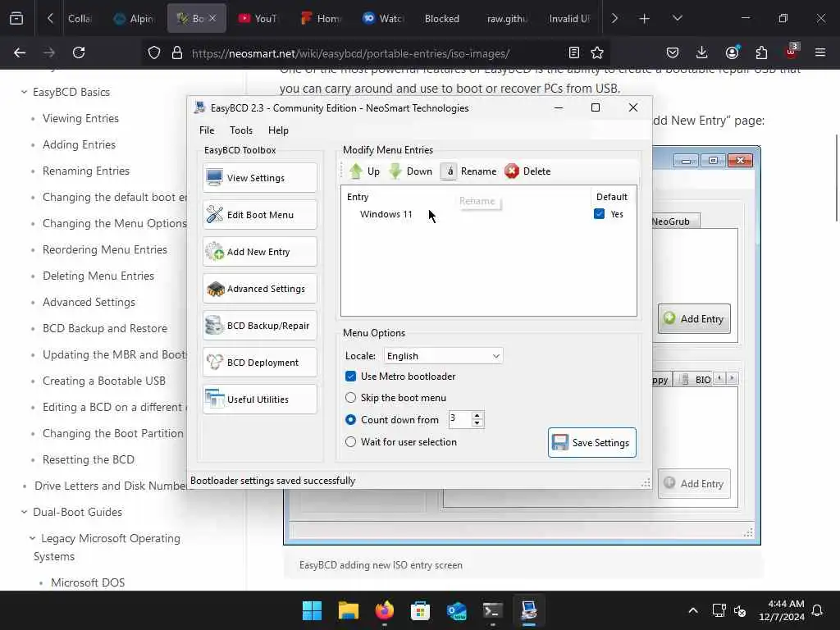Click Save Settings button
This screenshot has width=840, height=630.
click(x=592, y=442)
